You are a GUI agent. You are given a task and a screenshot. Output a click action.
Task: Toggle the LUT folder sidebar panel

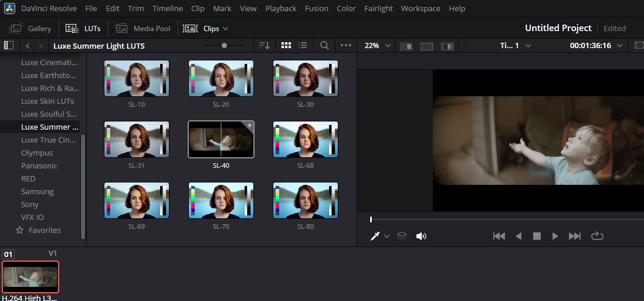click(8, 45)
